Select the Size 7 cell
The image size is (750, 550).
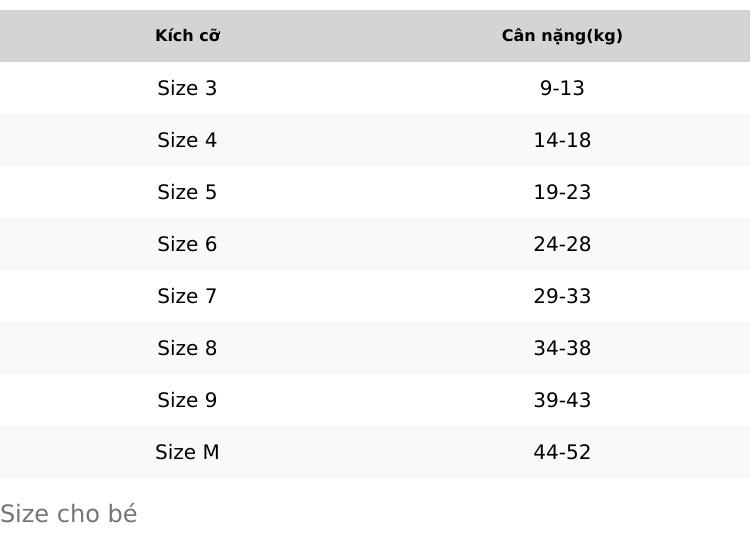pyautogui.click(x=188, y=296)
